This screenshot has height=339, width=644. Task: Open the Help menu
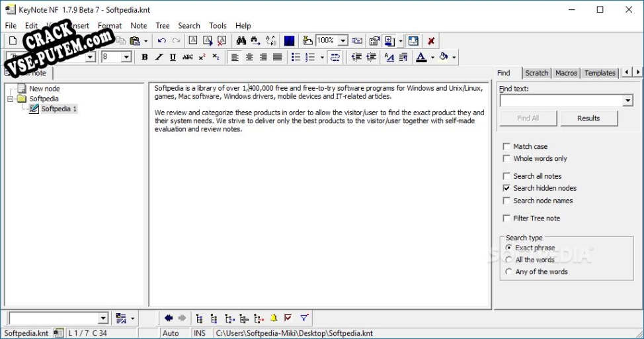coord(243,26)
